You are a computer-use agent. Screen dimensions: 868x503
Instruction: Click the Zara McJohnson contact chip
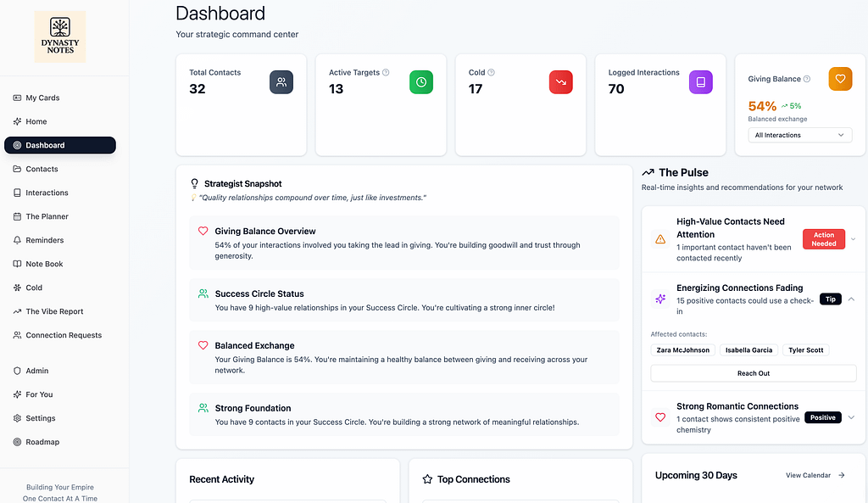(x=682, y=349)
